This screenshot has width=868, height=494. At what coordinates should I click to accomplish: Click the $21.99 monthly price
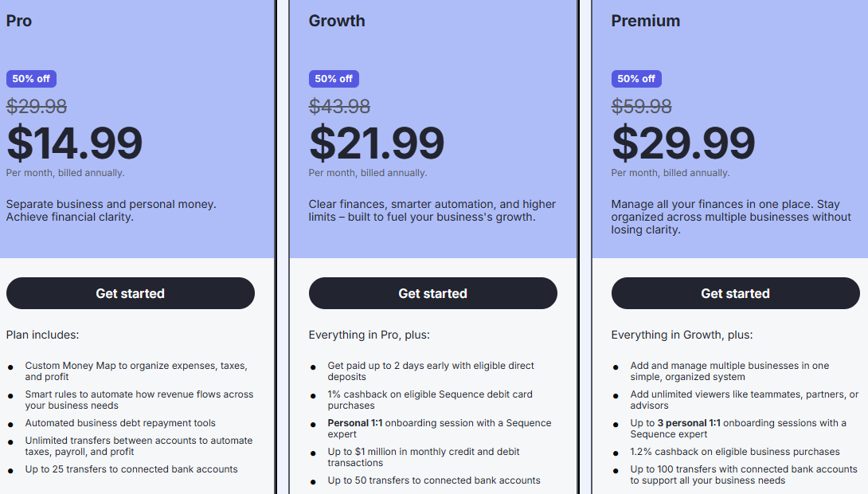(x=377, y=143)
